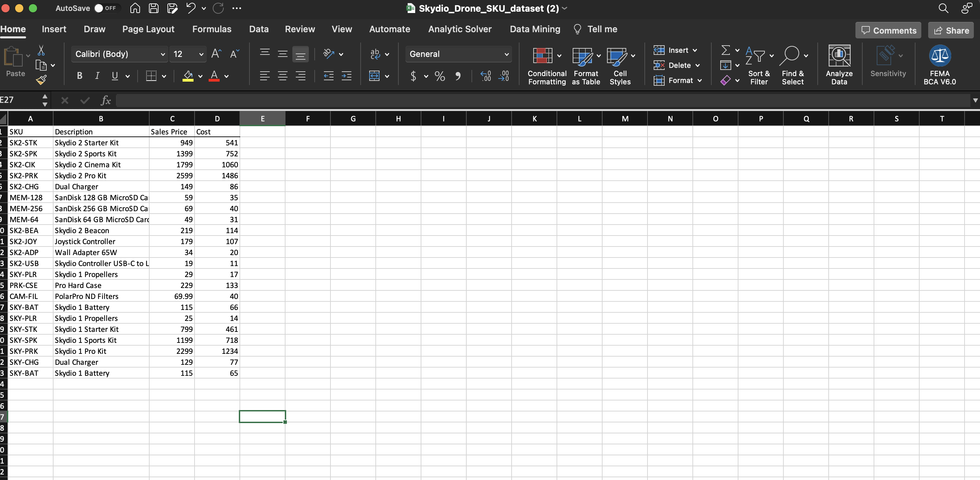The width and height of the screenshot is (980, 480).
Task: Click the Undo arrow icon
Action: [190, 8]
